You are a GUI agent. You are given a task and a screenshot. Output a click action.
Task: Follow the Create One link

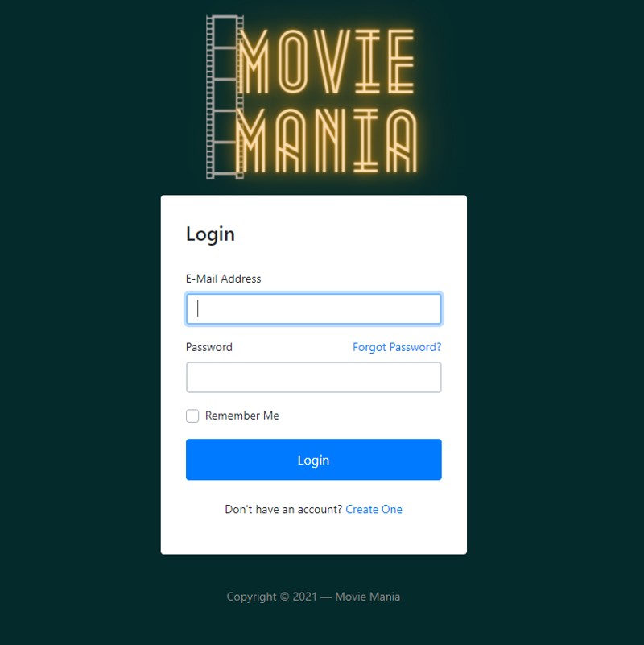pyautogui.click(x=374, y=509)
